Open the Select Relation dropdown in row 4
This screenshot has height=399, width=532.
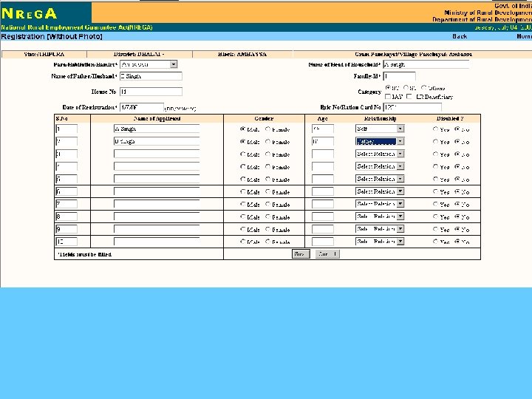(380, 166)
